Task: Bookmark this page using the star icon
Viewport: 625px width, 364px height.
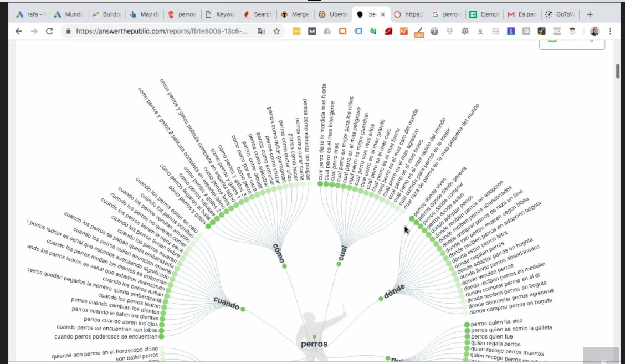Action: (x=275, y=32)
